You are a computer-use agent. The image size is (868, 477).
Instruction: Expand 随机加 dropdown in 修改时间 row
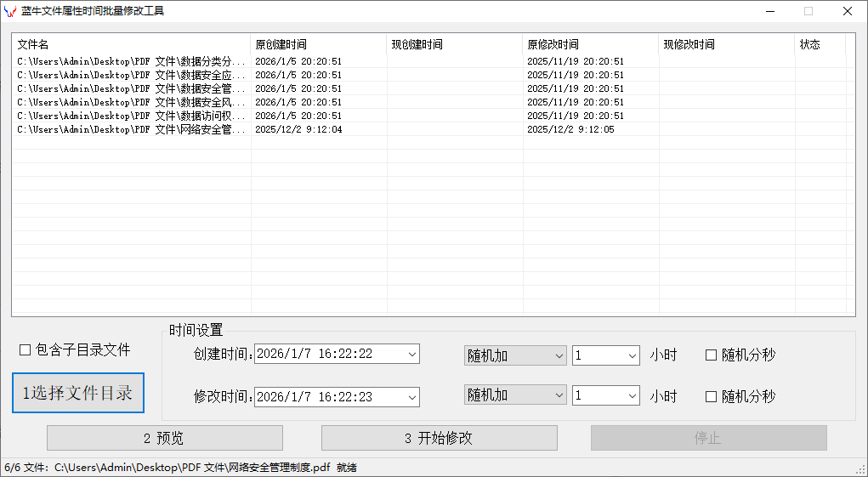pos(559,395)
